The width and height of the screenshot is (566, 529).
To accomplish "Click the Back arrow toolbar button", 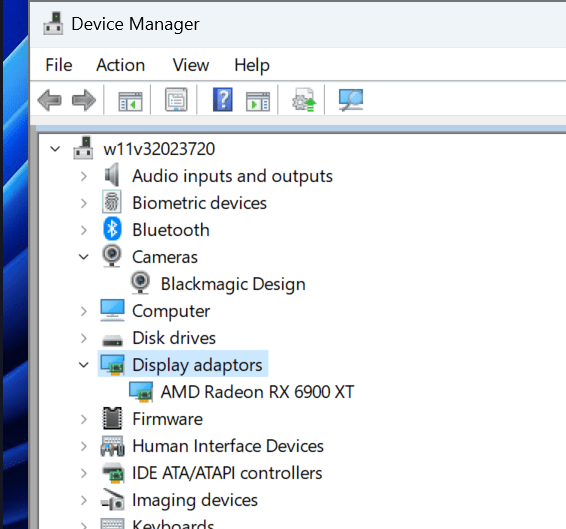I will pyautogui.click(x=49, y=100).
